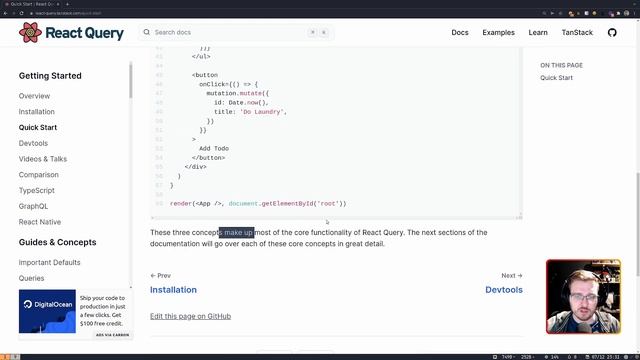The image size is (640, 360).
Task: Click the orange workspace indicator in taskbar
Action: [5, 357]
